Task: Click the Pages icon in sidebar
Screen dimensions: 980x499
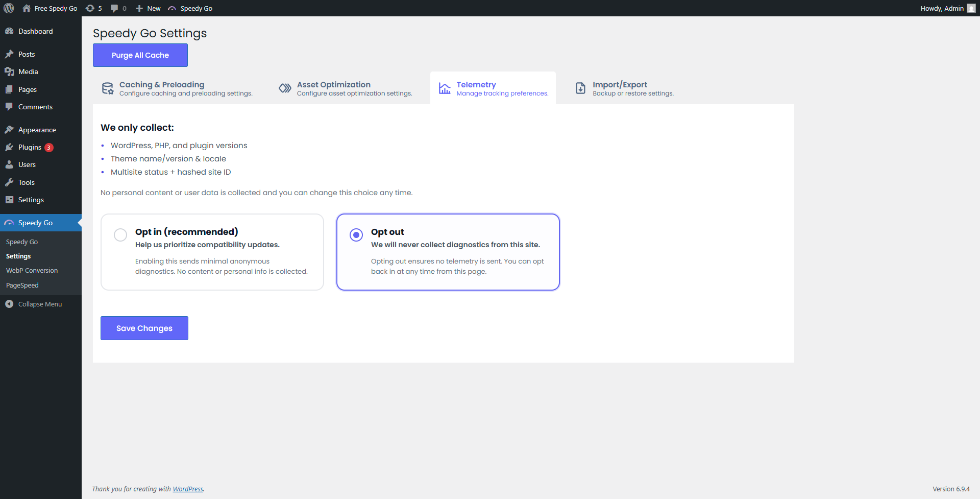Action: [9, 89]
